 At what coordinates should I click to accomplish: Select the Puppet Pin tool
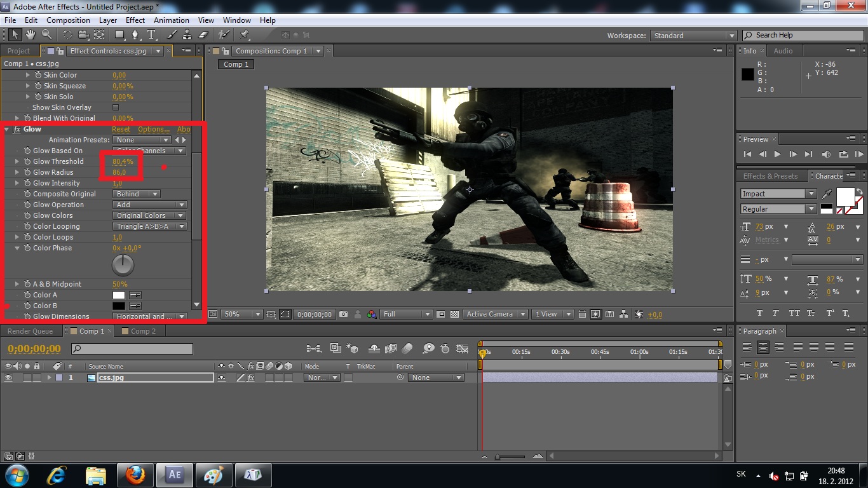245,35
